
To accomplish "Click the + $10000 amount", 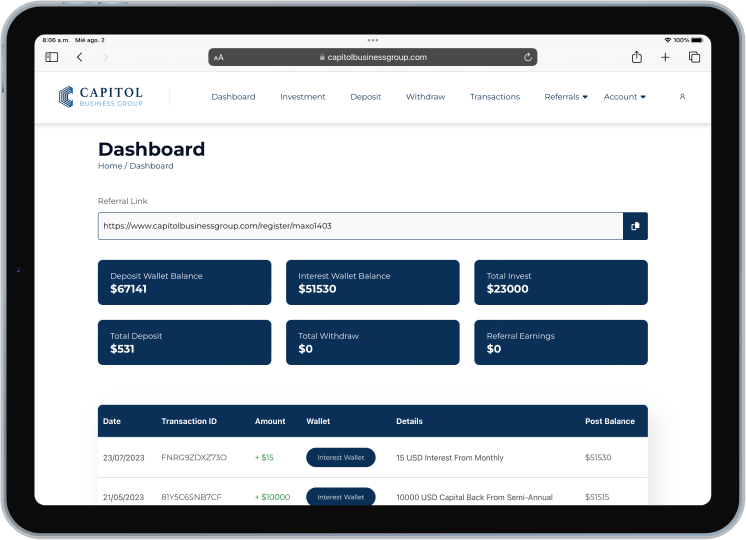I will coord(273,497).
